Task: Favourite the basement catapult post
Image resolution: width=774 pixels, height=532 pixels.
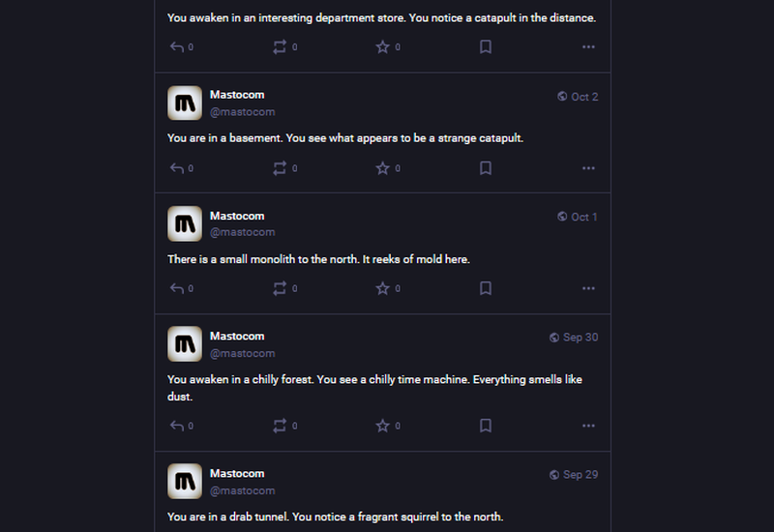Action: point(382,168)
